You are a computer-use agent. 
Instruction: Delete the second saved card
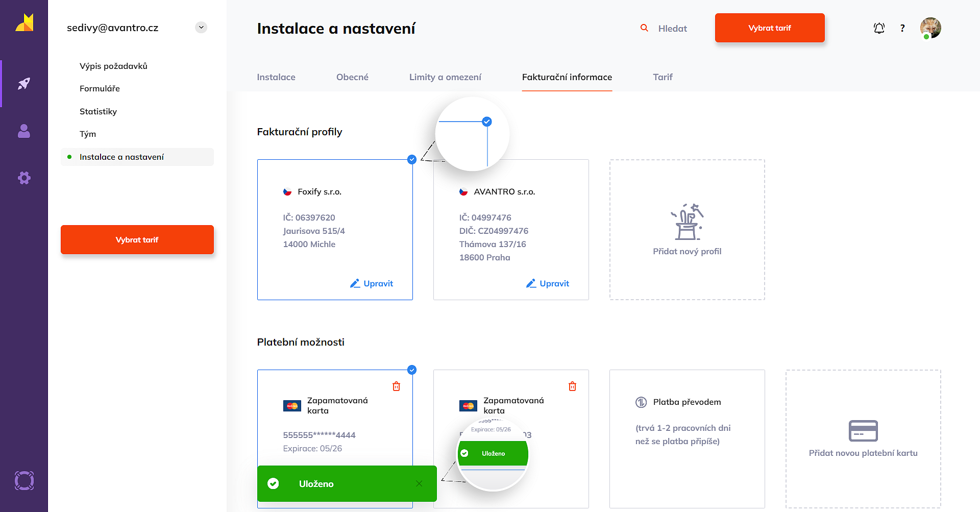pyautogui.click(x=572, y=386)
